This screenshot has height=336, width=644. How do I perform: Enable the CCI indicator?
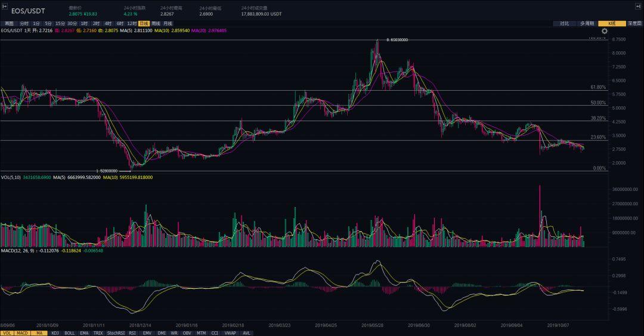tap(215, 333)
